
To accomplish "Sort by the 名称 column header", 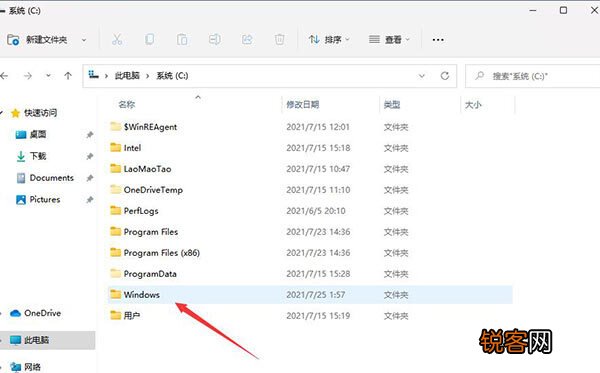I will (x=126, y=104).
